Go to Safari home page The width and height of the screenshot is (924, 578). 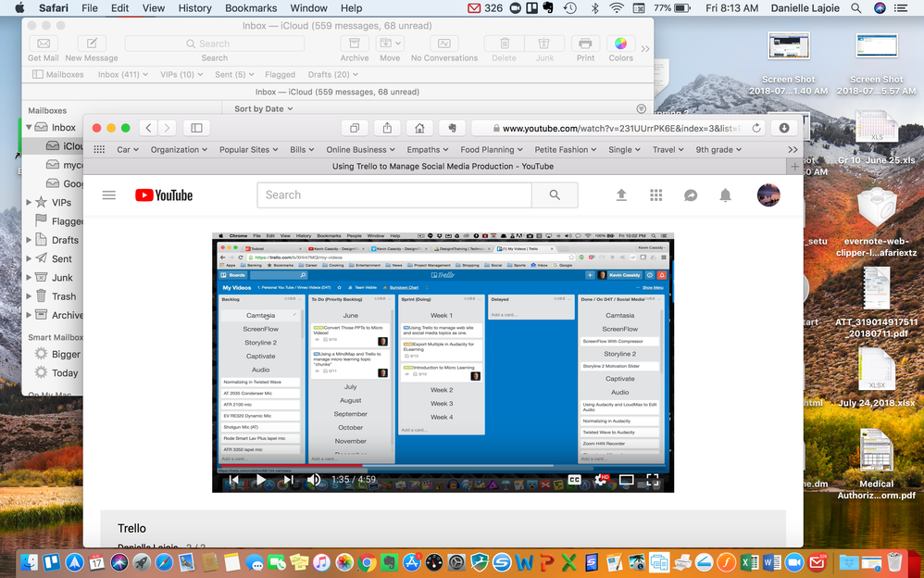click(419, 128)
